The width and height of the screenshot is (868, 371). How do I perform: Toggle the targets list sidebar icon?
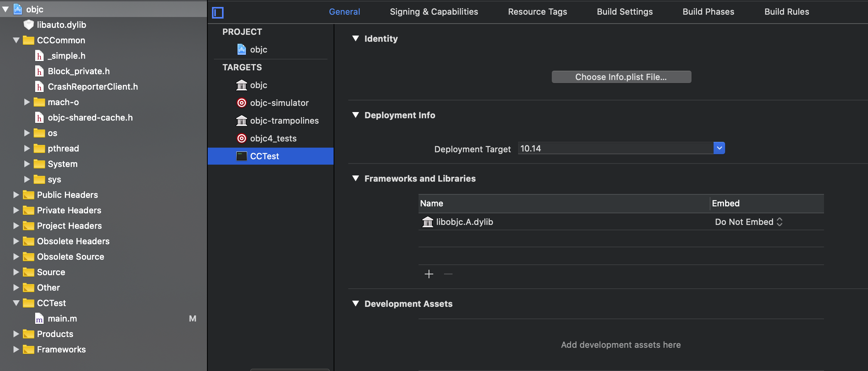[218, 13]
